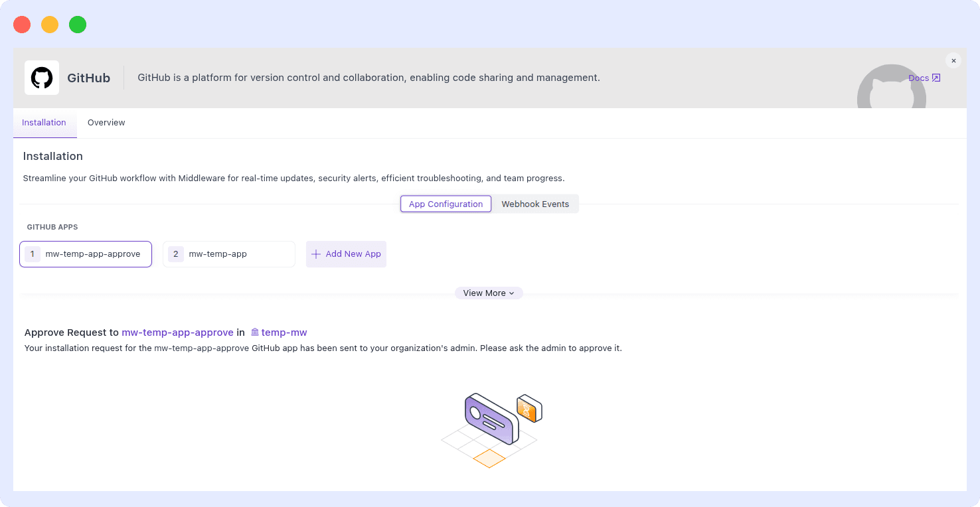Switch to Webhook Events
The height and width of the screenshot is (507, 980).
[x=535, y=204]
